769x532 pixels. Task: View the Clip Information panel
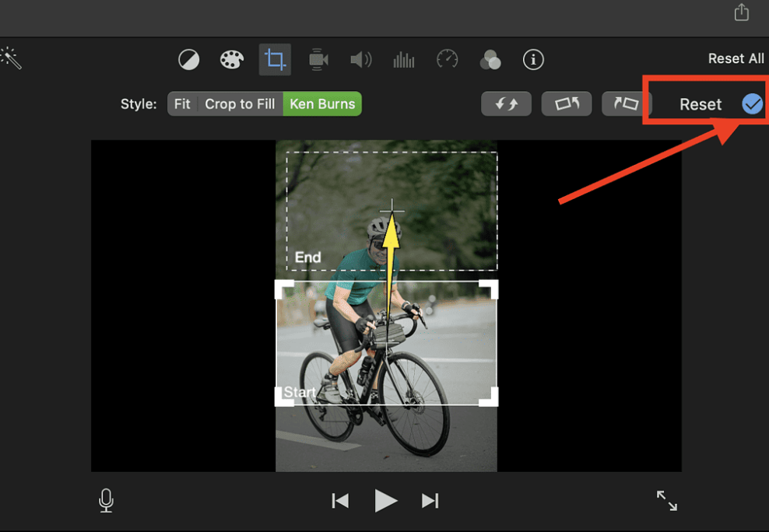pyautogui.click(x=533, y=59)
